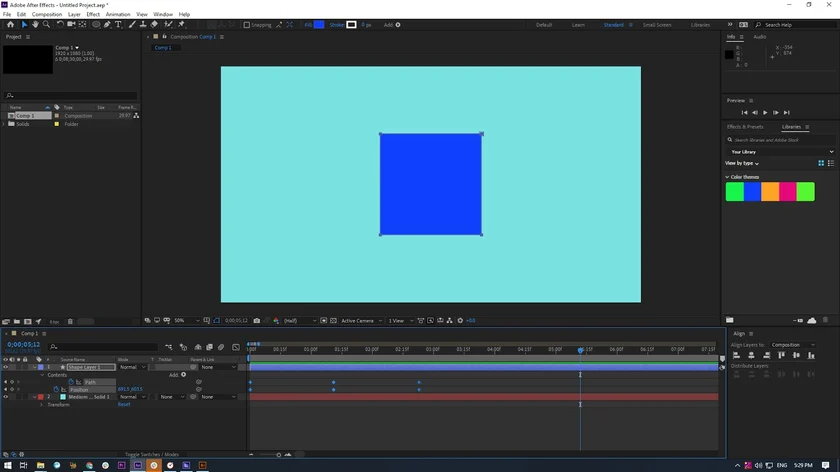Toggle visibility of Medium Solid 1 layer
The image size is (840, 472).
click(x=5, y=397)
